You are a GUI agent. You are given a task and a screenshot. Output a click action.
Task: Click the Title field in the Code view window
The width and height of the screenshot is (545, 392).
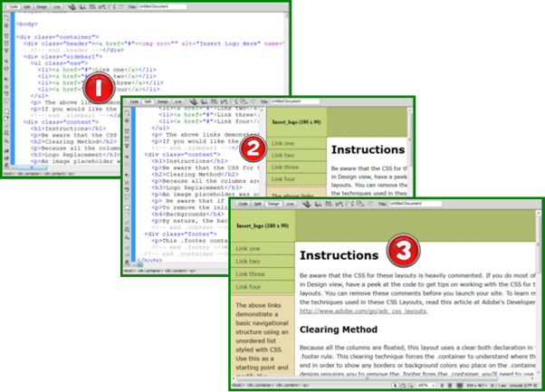click(x=162, y=6)
